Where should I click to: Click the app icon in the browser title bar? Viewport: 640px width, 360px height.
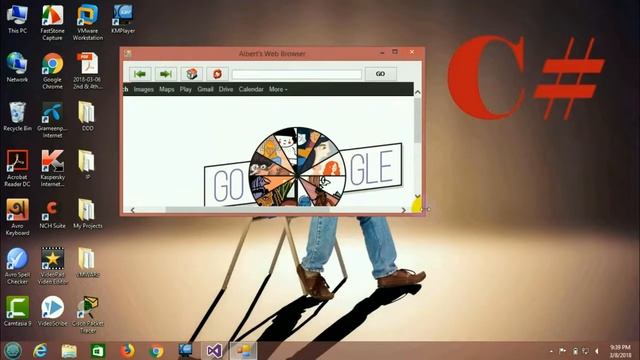(128, 53)
